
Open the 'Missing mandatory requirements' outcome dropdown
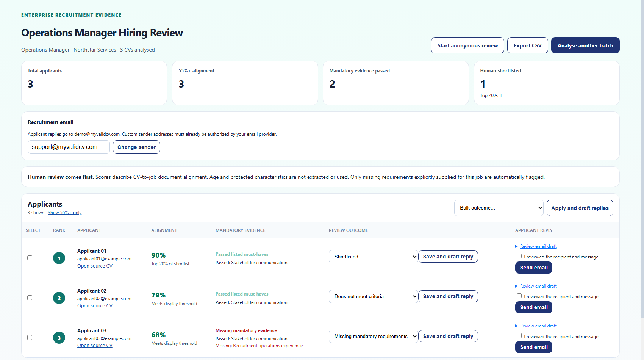coord(373,336)
